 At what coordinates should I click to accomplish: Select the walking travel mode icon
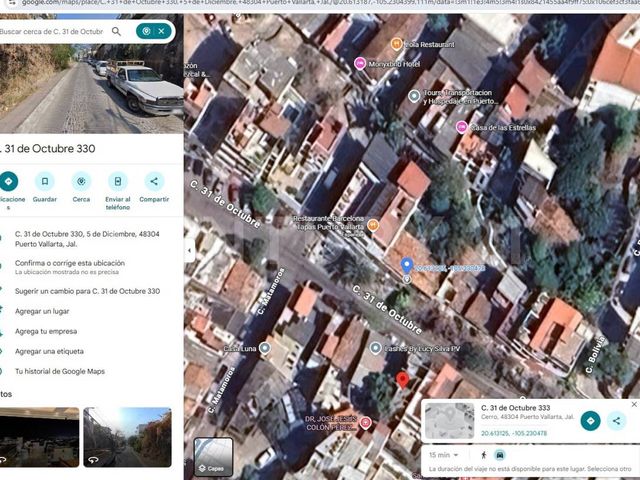click(484, 455)
